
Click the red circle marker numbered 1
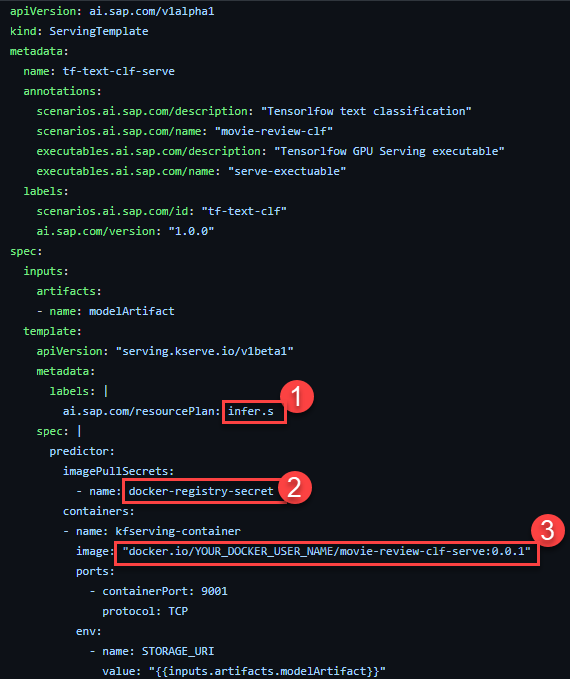click(x=297, y=397)
